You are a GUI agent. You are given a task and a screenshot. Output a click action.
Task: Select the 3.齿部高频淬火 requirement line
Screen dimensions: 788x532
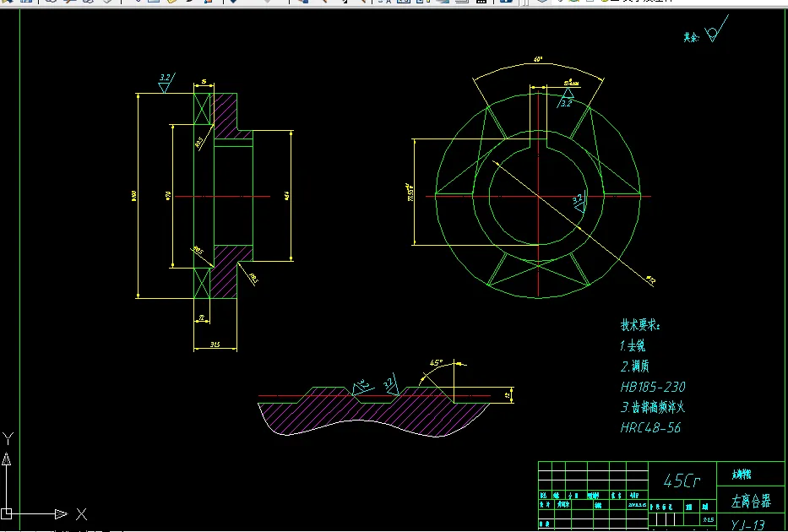pos(653,407)
